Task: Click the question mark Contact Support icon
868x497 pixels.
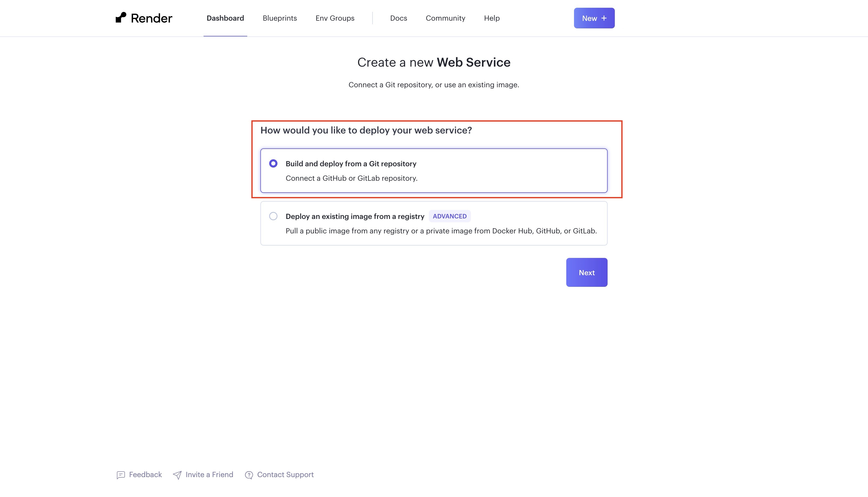Action: tap(249, 475)
